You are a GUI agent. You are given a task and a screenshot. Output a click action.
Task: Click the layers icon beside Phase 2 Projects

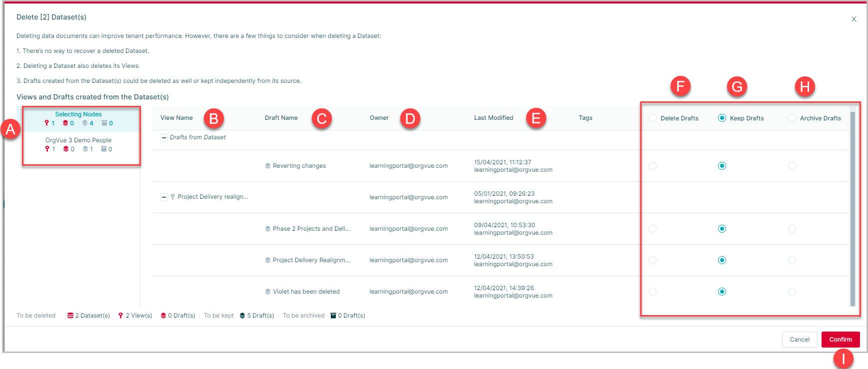[x=268, y=229]
